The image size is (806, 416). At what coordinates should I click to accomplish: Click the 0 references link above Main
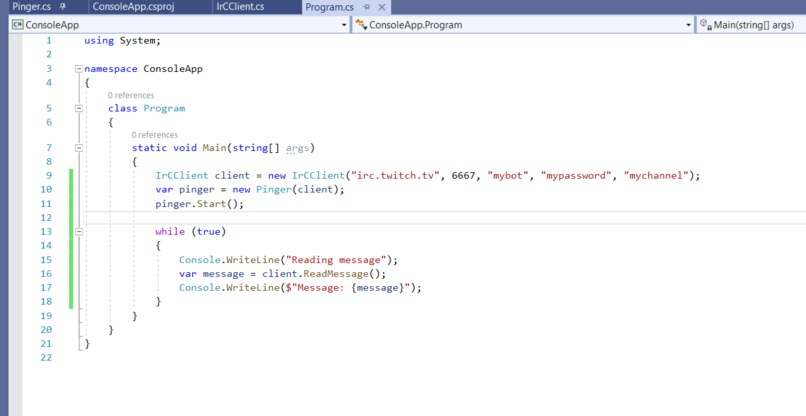tap(154, 135)
